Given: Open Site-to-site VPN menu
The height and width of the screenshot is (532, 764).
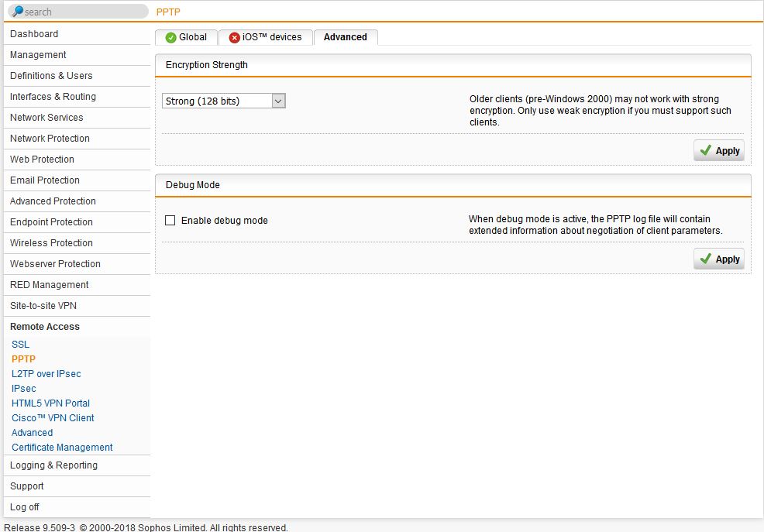Looking at the screenshot, I should click(x=77, y=306).
